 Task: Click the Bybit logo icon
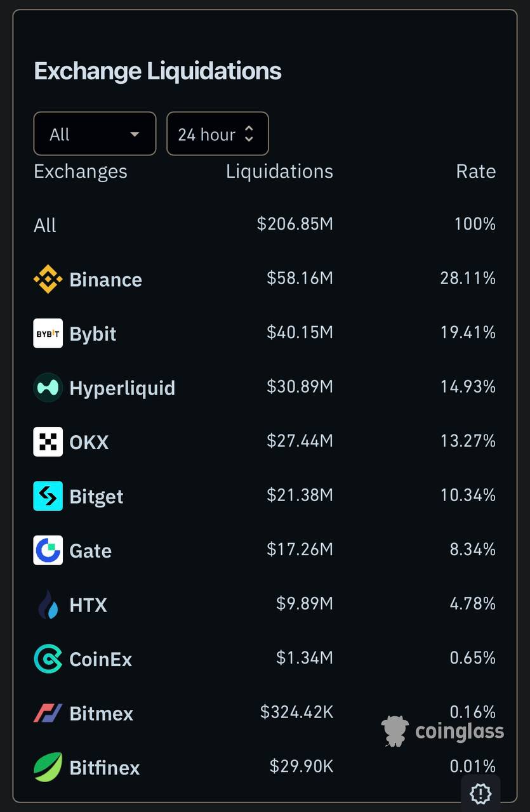point(48,334)
